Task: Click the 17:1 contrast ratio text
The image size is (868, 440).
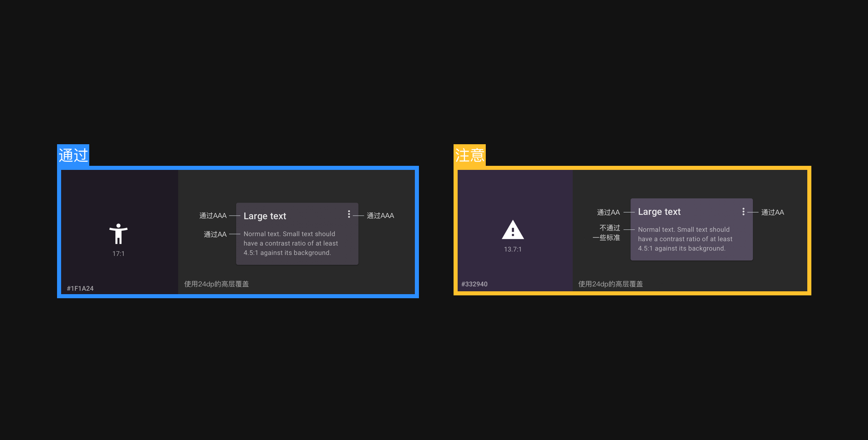Action: pyautogui.click(x=119, y=253)
